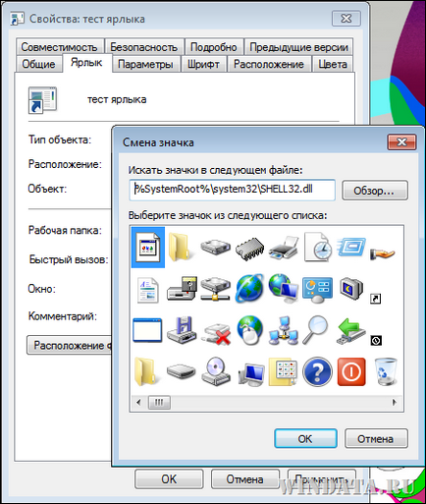Select the floppy disk drive icon in third row
Screen dimensions: 426x504
pyautogui.click(x=182, y=330)
